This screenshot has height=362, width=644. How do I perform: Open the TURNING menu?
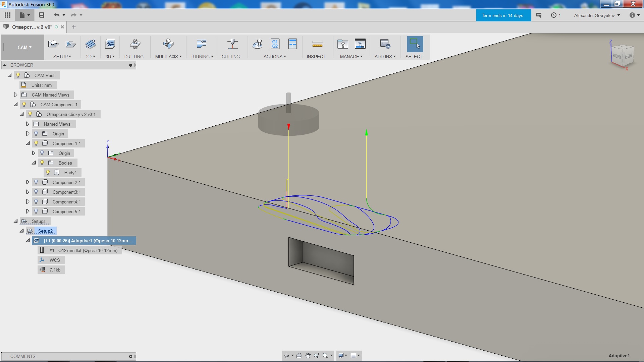click(202, 57)
